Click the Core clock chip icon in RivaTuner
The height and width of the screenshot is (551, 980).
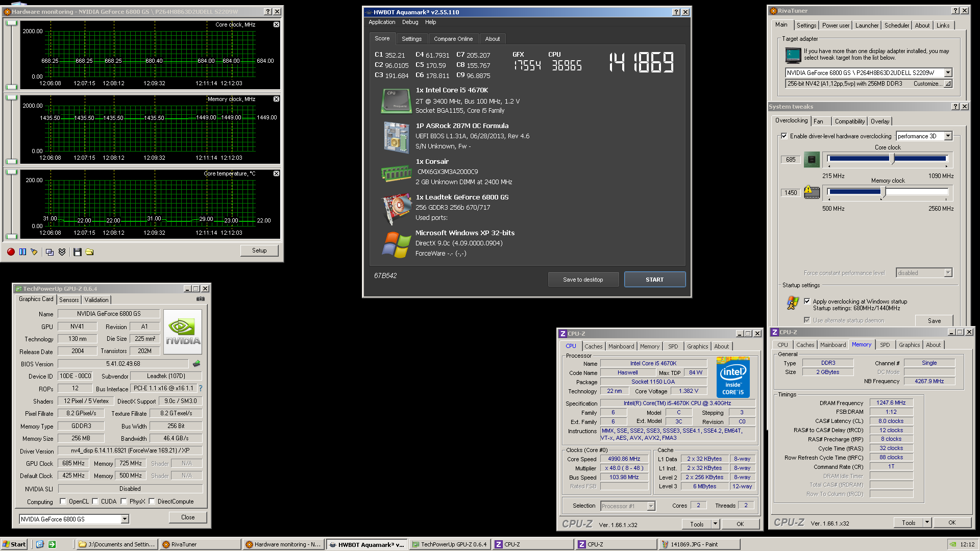[x=812, y=160]
